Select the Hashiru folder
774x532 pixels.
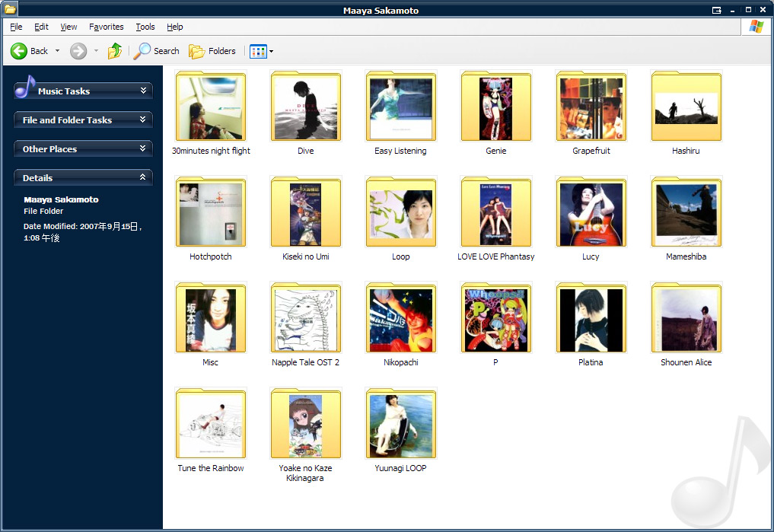click(686, 113)
